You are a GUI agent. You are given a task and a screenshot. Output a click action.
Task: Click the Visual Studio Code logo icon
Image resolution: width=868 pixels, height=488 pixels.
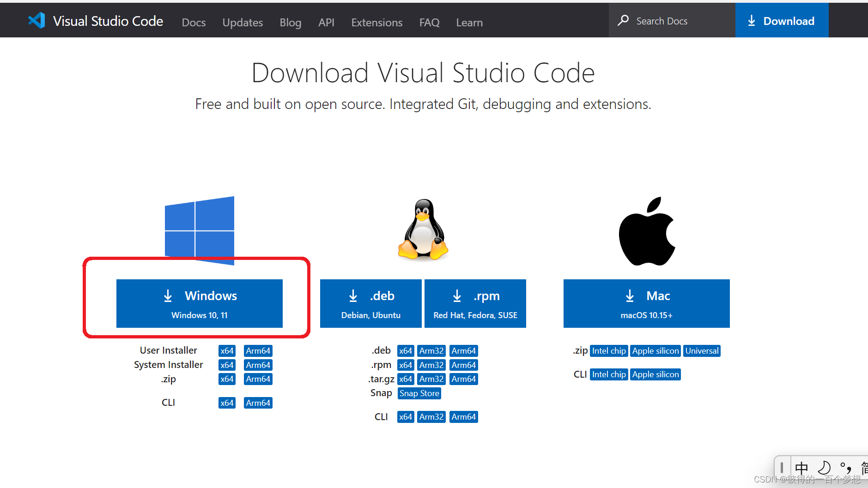[36, 20]
